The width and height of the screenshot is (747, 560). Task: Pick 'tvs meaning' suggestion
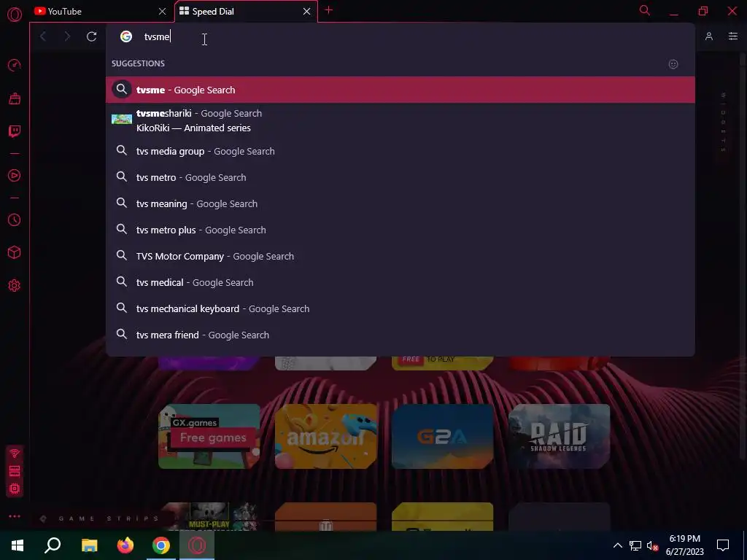[400, 204]
